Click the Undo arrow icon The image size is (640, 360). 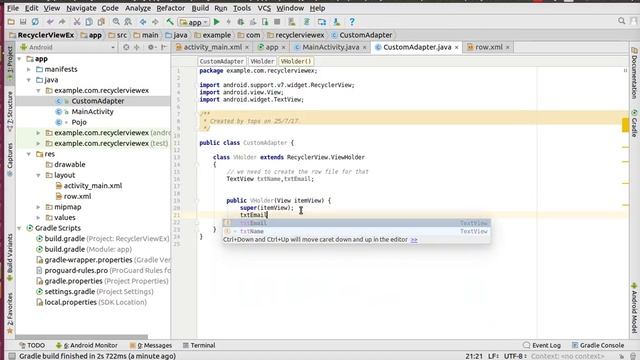tap(50, 22)
